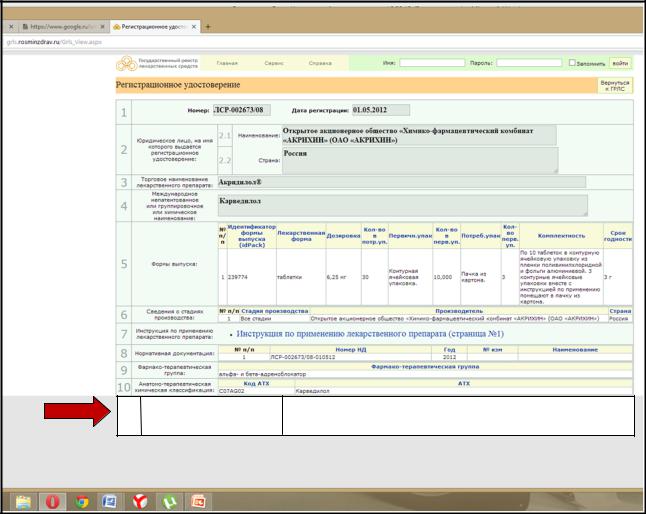Click the Пачка из картона cell
This screenshot has height=514, width=646.
pyautogui.click(x=481, y=277)
